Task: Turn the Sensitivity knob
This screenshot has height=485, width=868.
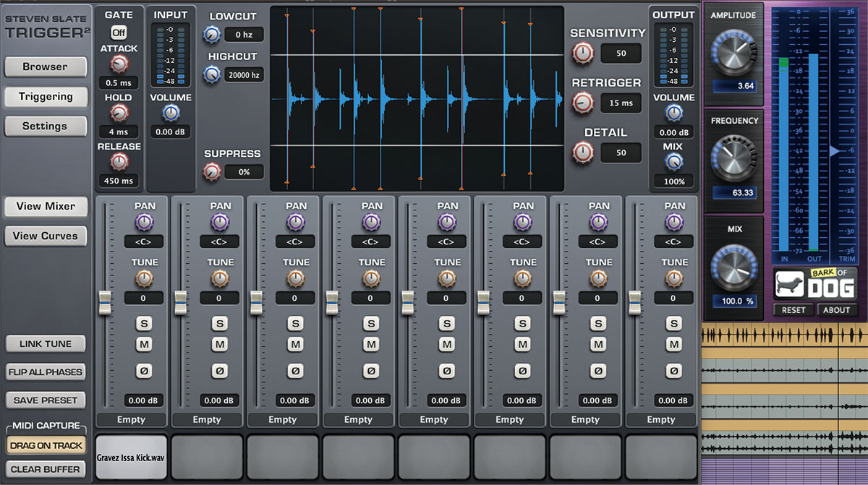Action: pyautogui.click(x=582, y=52)
